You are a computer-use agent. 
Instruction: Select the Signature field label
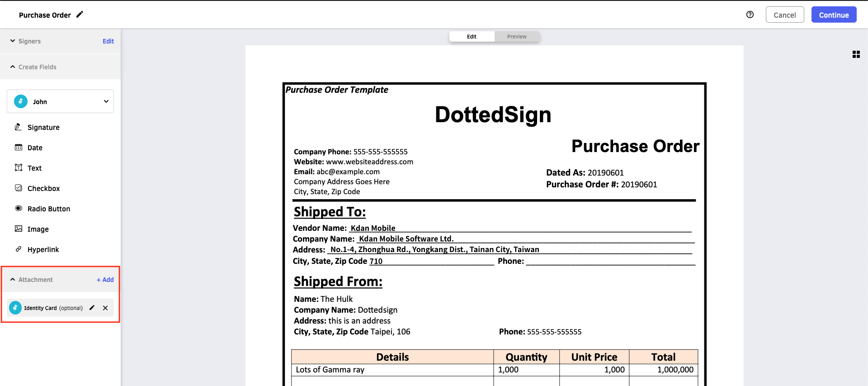(x=43, y=127)
